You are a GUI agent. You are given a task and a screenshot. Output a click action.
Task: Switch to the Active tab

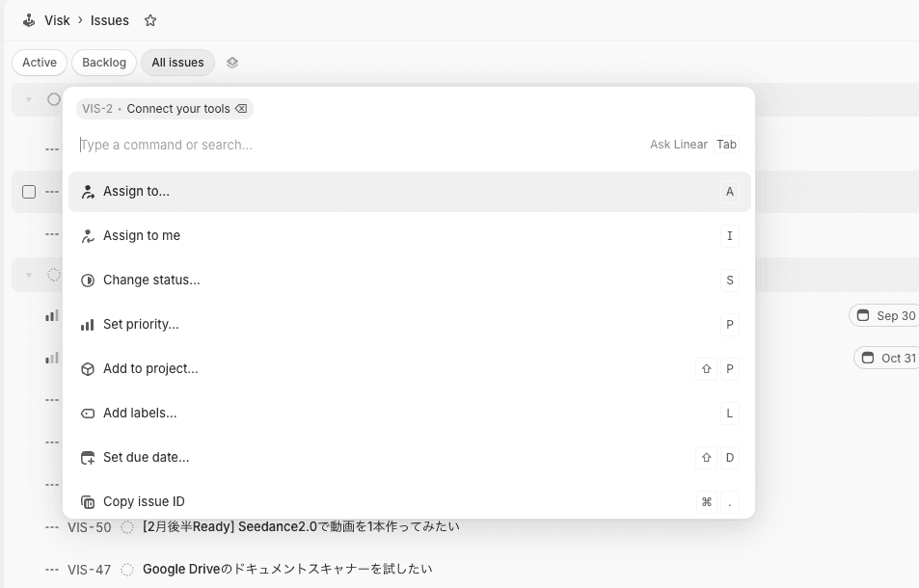pos(40,63)
